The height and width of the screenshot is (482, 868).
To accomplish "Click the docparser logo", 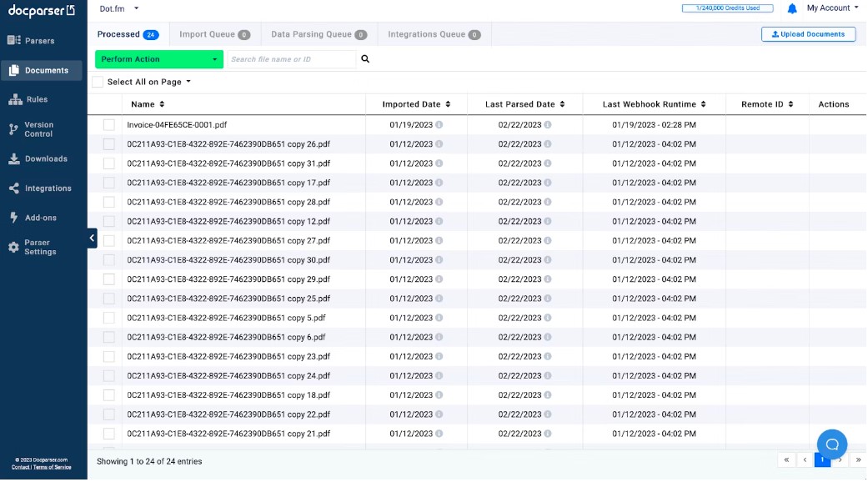I will [x=42, y=11].
